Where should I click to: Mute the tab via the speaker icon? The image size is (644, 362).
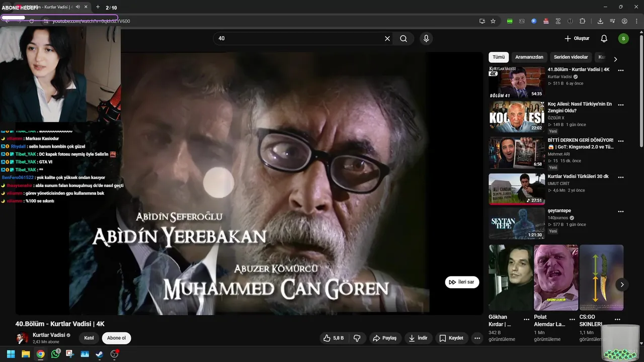[x=77, y=7]
